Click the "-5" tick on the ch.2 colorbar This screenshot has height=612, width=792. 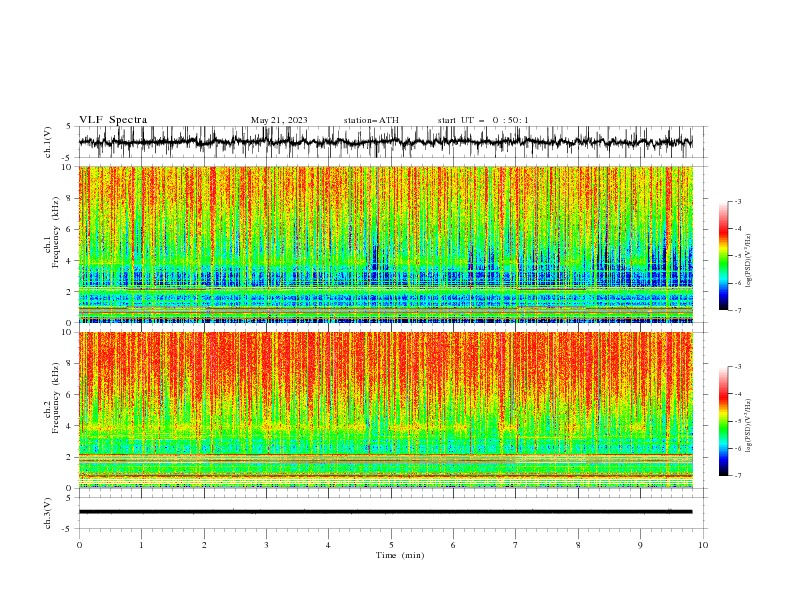tap(737, 421)
